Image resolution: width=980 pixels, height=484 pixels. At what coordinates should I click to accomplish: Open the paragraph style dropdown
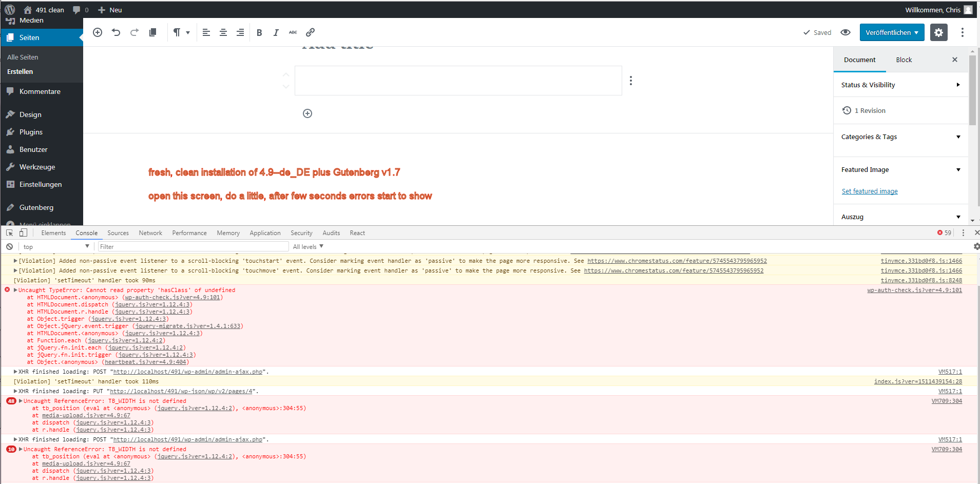pyautogui.click(x=181, y=32)
